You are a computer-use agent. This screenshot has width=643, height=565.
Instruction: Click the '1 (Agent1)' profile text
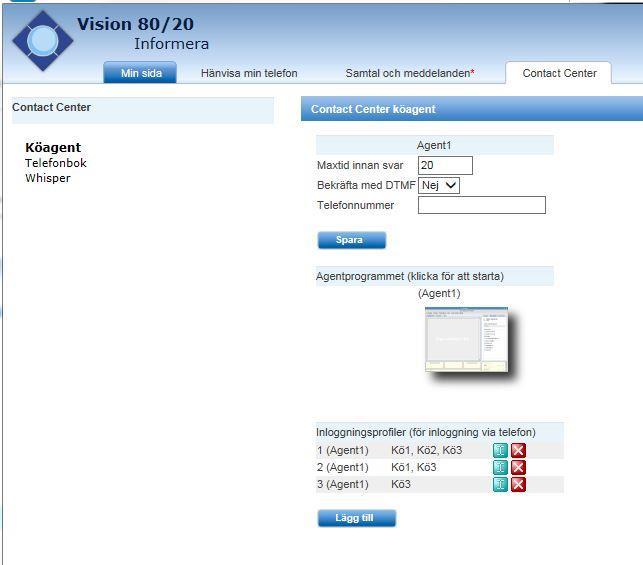[x=342, y=450]
